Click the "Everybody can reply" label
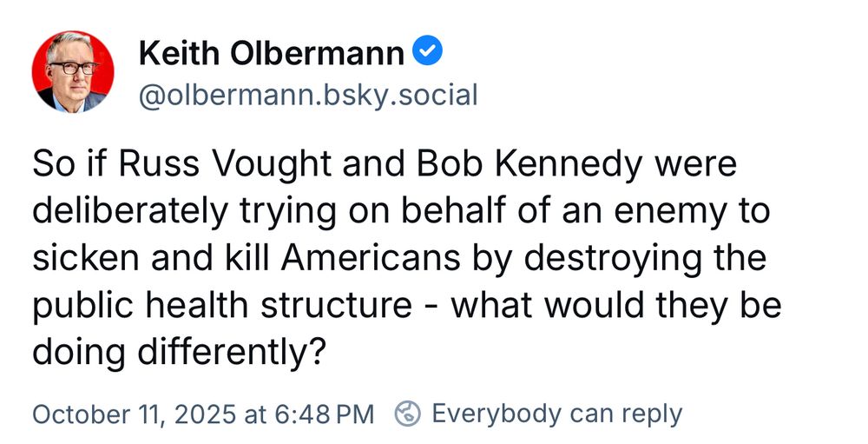The height and width of the screenshot is (444, 868). click(556, 414)
